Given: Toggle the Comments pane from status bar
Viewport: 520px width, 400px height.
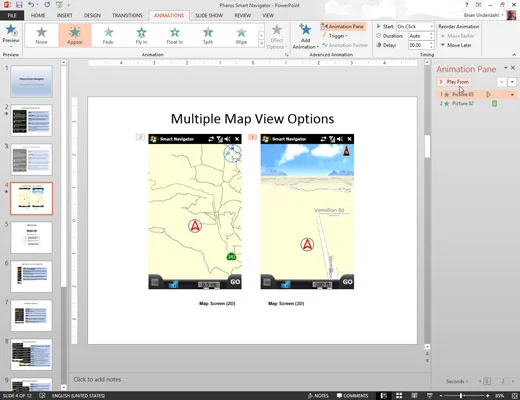Looking at the screenshot, I should [x=352, y=396].
